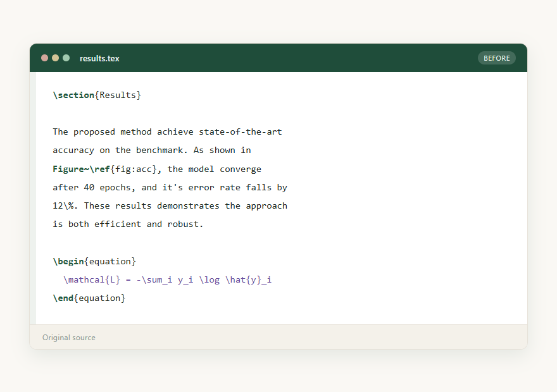Click the line 'accuracy on the benchmark. As shown in'
The height and width of the screenshot is (392, 557).
tap(152, 150)
